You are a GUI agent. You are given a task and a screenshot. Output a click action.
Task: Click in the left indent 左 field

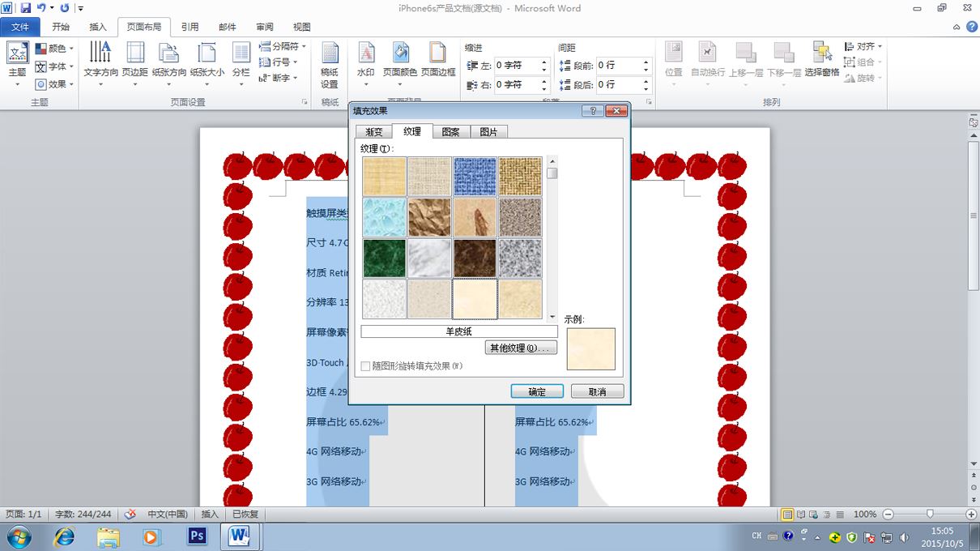tap(515, 65)
